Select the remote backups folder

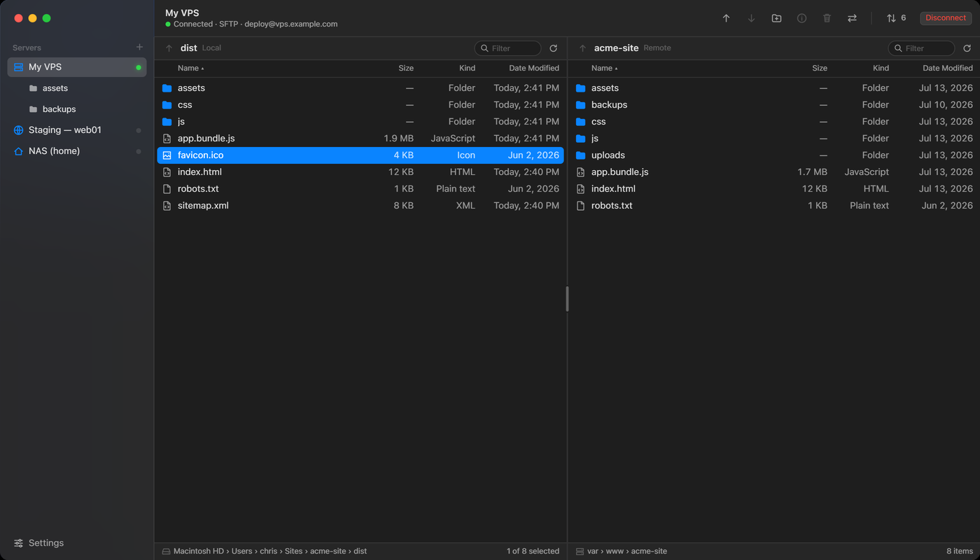(774, 105)
